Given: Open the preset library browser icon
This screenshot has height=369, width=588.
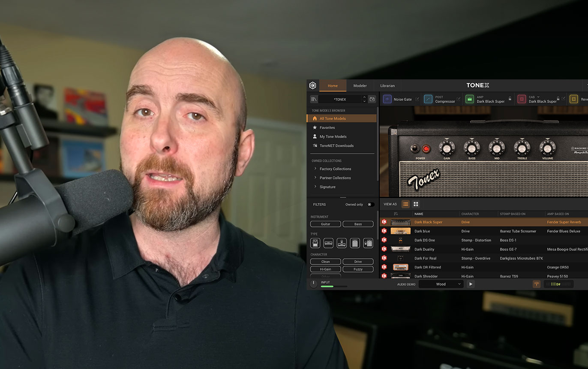Looking at the screenshot, I should (x=314, y=99).
